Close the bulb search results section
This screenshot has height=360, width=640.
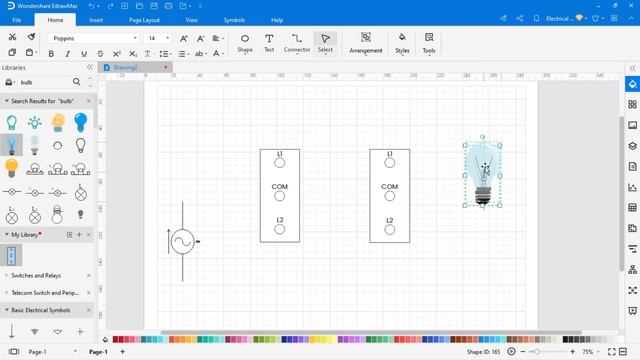(89, 101)
